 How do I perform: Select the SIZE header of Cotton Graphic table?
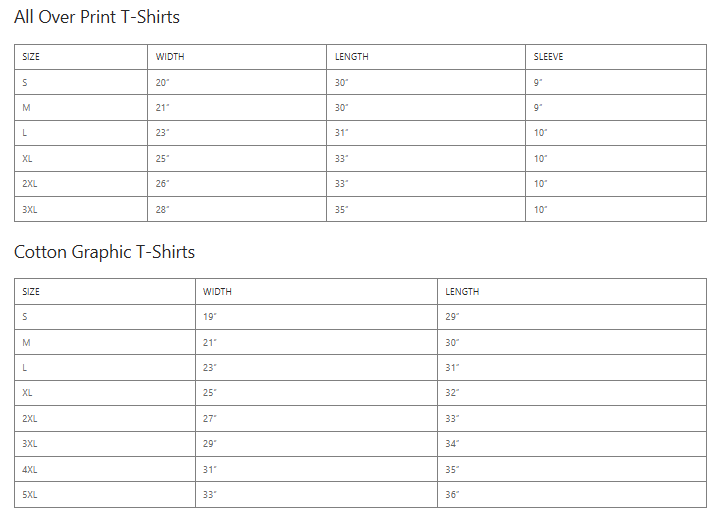(31, 292)
